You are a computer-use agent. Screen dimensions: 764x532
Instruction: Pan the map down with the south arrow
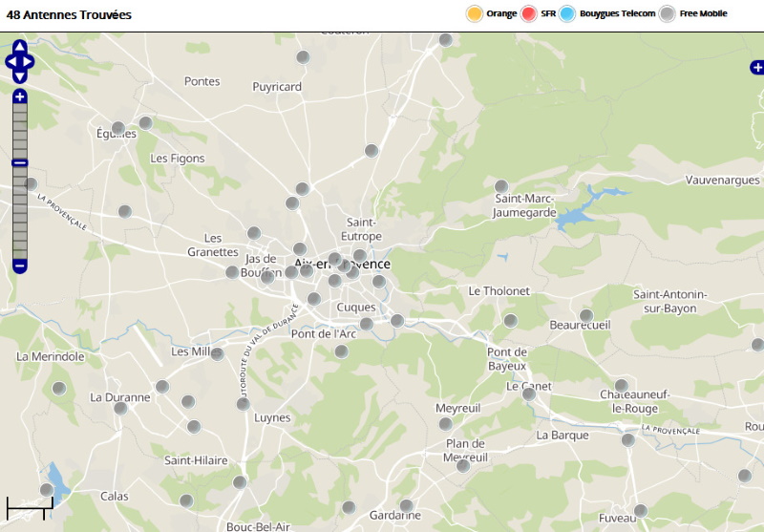point(20,77)
